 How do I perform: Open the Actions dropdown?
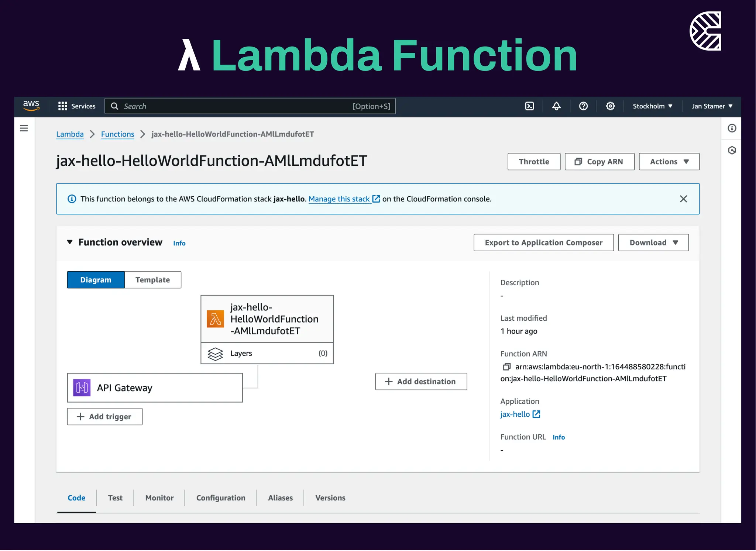tap(669, 162)
